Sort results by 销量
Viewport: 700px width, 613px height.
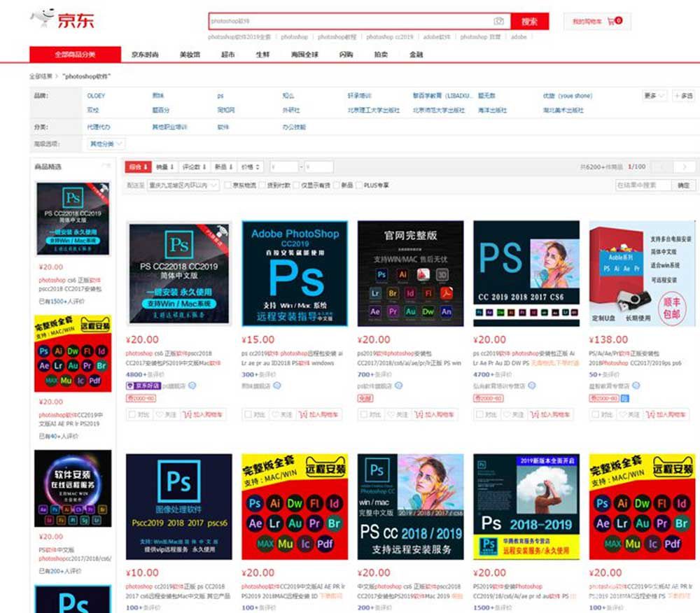(x=165, y=167)
